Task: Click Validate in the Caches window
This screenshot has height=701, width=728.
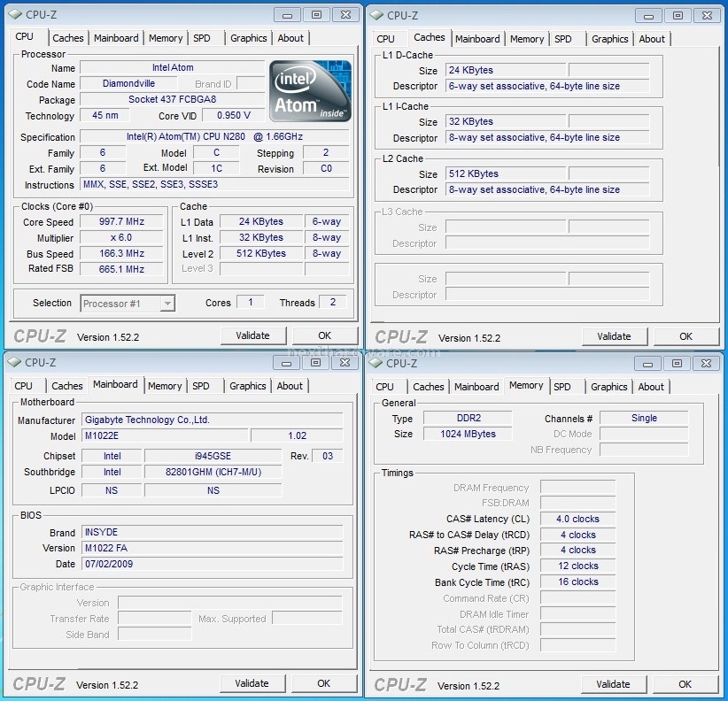Action: (614, 336)
